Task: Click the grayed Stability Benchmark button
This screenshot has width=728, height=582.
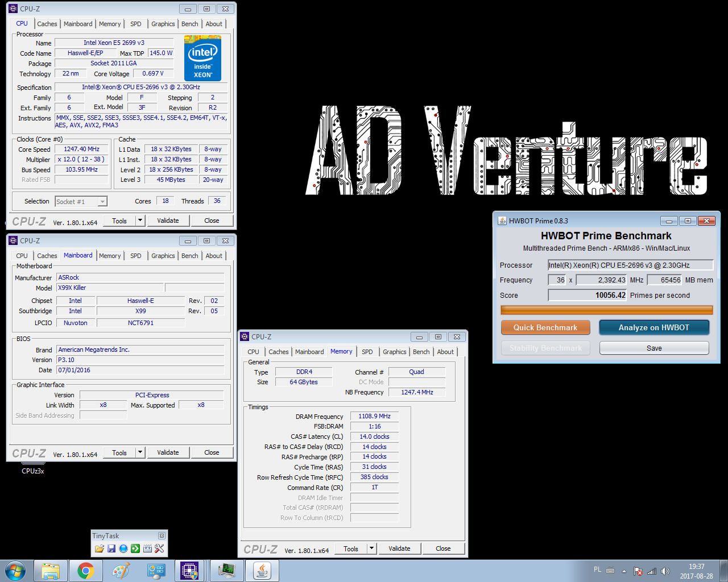Action: tap(545, 348)
